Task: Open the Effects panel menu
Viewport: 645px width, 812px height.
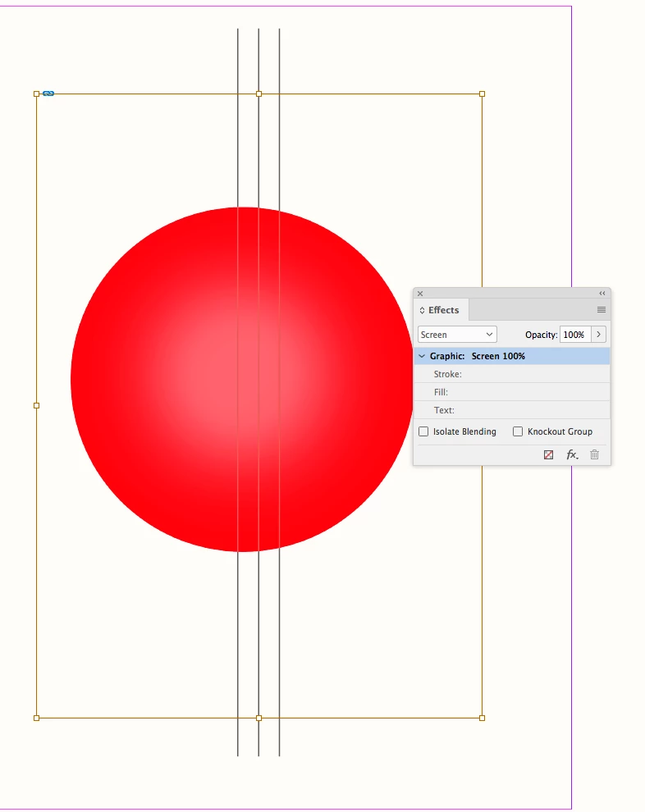Action: click(602, 310)
